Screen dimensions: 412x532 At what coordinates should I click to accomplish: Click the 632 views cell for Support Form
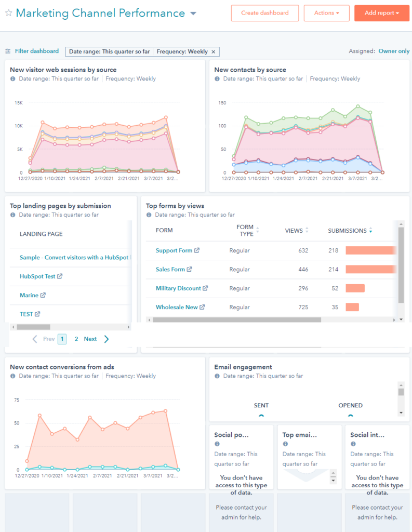[x=303, y=250]
